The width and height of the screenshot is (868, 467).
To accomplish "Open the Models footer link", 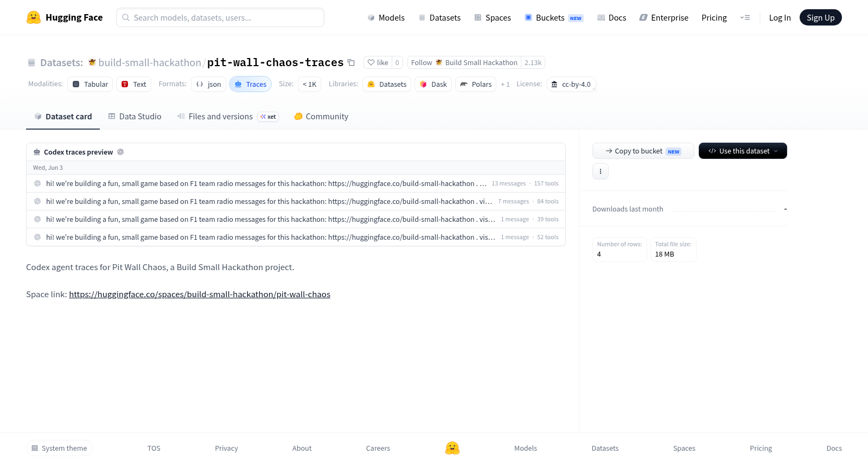I will click(x=526, y=449).
